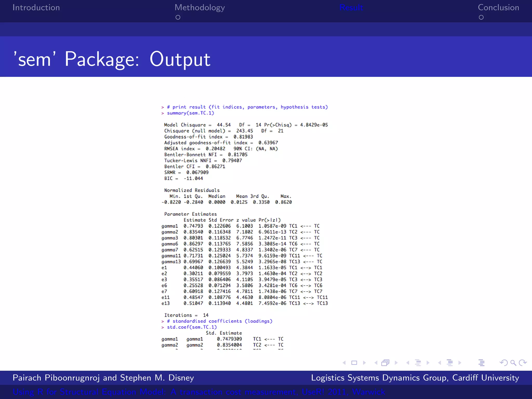
Task: Jump to next subsection with right arrow
Action: tap(428, 363)
